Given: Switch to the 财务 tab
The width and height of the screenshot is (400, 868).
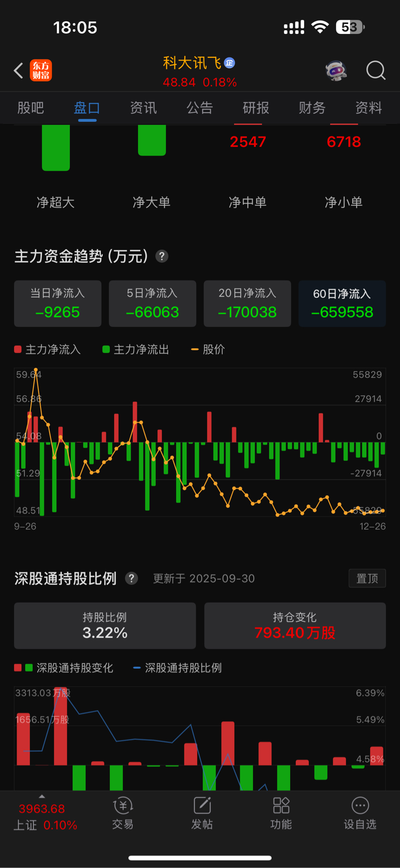Looking at the screenshot, I should click(312, 108).
